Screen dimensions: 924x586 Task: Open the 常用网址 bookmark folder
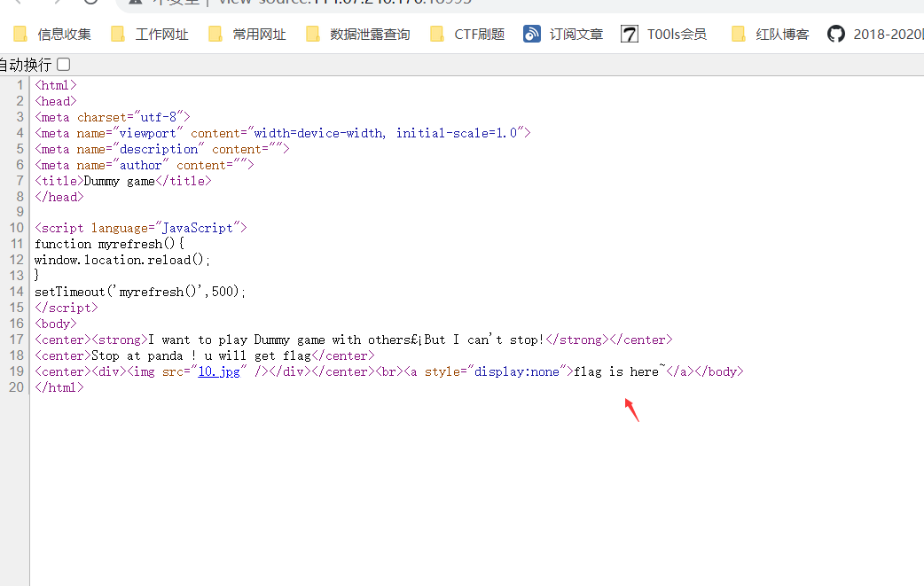click(x=247, y=35)
